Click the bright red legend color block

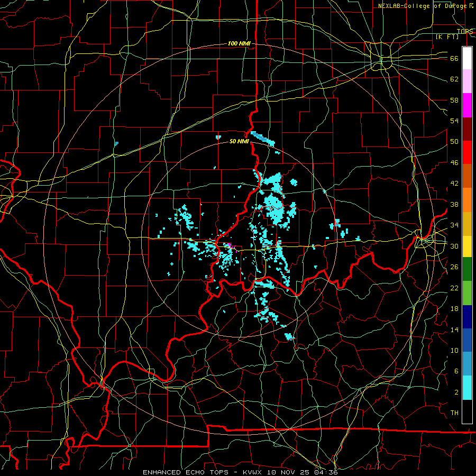467,152
